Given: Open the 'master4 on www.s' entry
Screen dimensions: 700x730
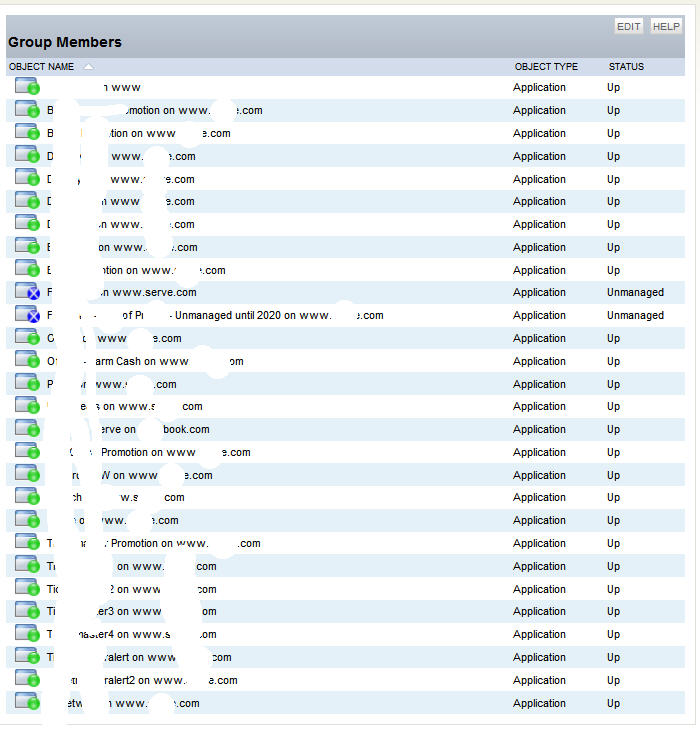Looking at the screenshot, I should [x=132, y=634].
